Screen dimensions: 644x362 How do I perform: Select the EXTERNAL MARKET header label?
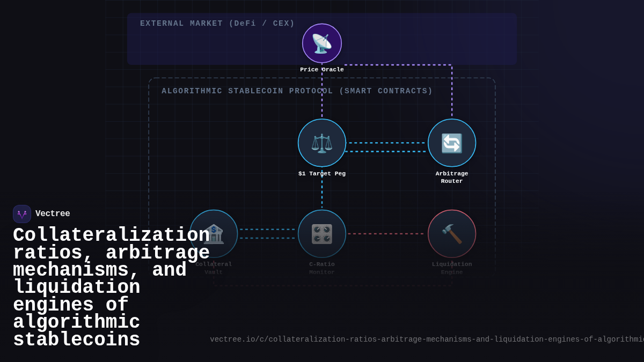(x=217, y=23)
